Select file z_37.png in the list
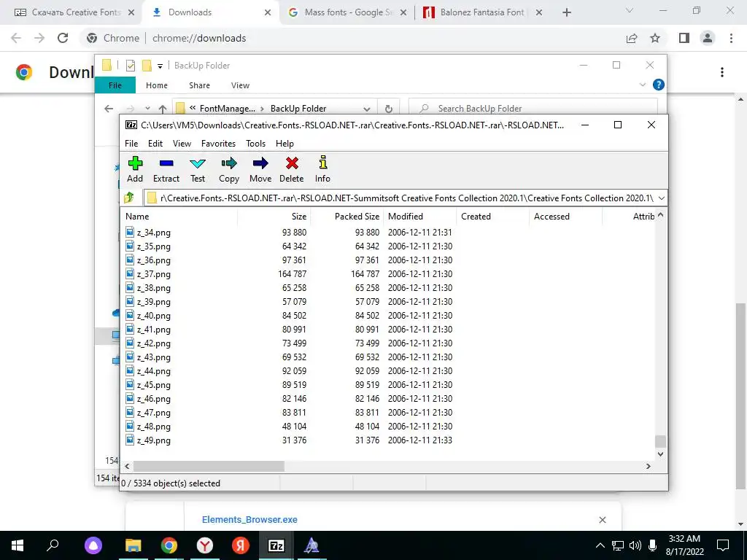The width and height of the screenshot is (747, 560). (x=153, y=274)
